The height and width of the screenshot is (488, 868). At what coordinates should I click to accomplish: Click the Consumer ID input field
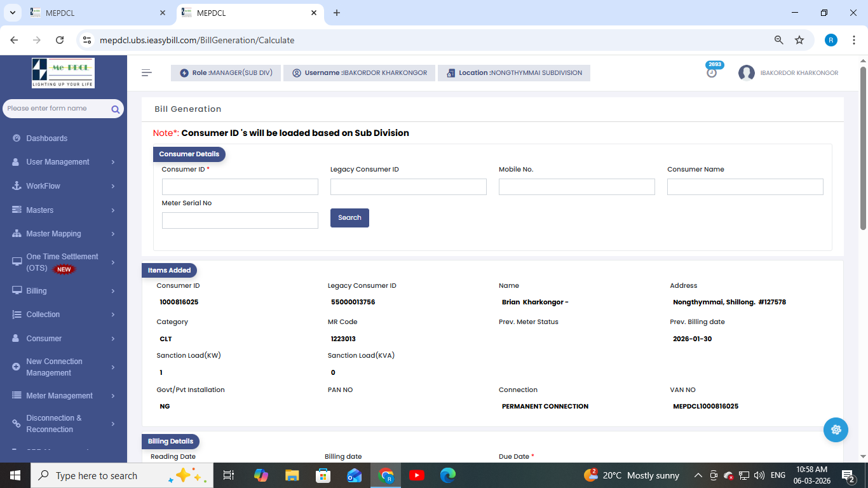[240, 187]
